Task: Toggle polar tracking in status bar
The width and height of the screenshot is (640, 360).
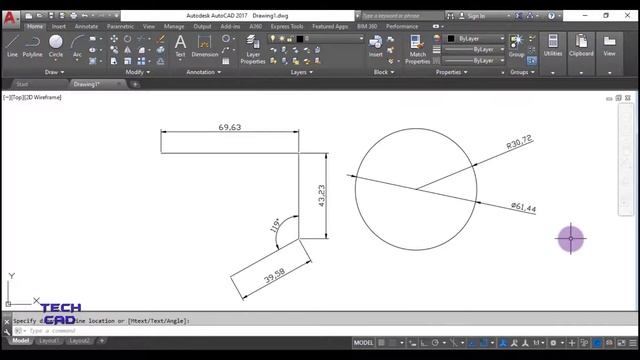Action: pyautogui.click(x=435, y=343)
